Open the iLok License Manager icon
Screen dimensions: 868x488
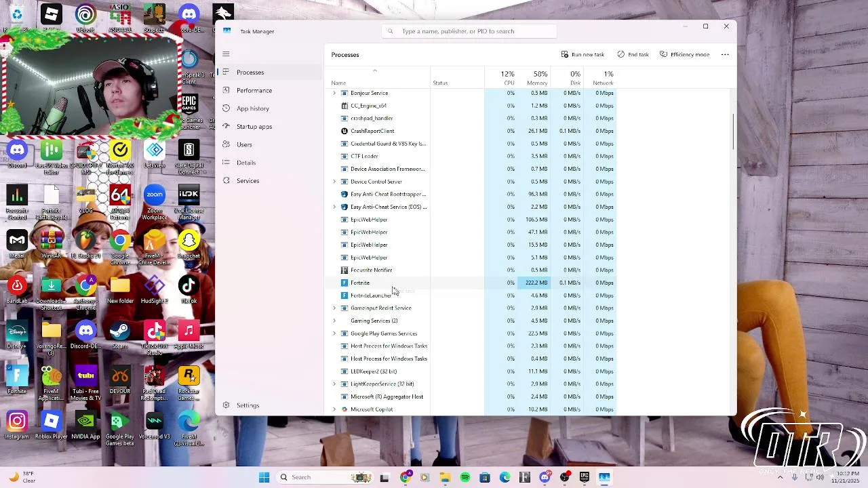[189, 202]
